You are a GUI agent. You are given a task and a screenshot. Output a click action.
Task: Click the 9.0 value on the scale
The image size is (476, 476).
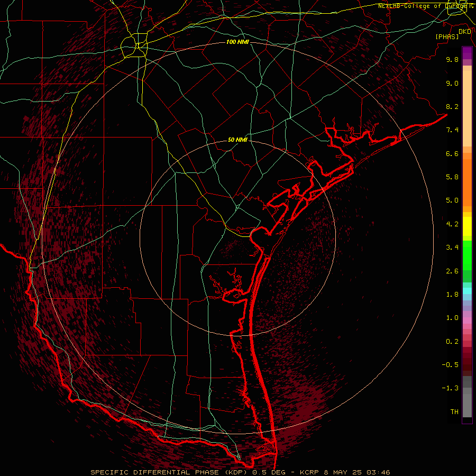tap(452, 83)
